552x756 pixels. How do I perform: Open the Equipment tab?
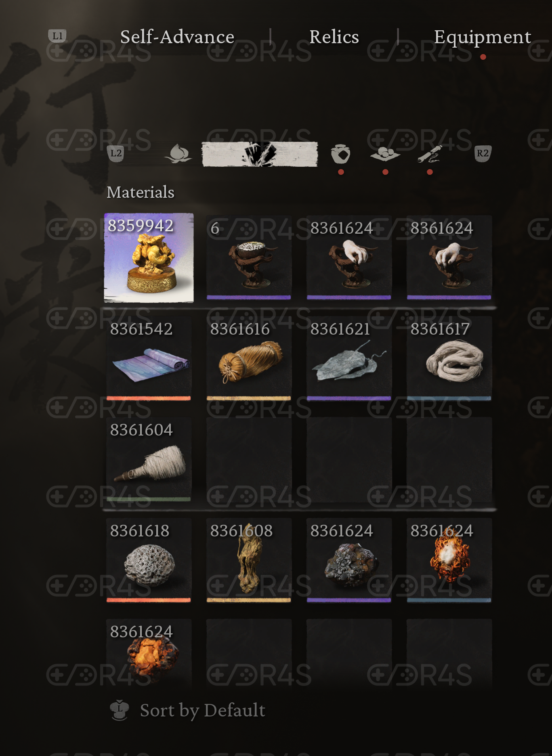[x=483, y=37]
